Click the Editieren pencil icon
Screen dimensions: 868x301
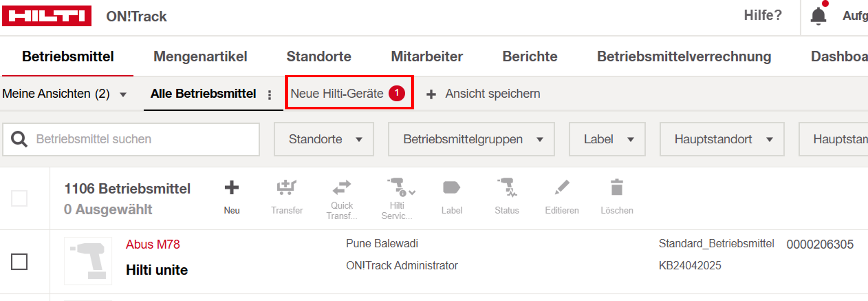pyautogui.click(x=562, y=188)
